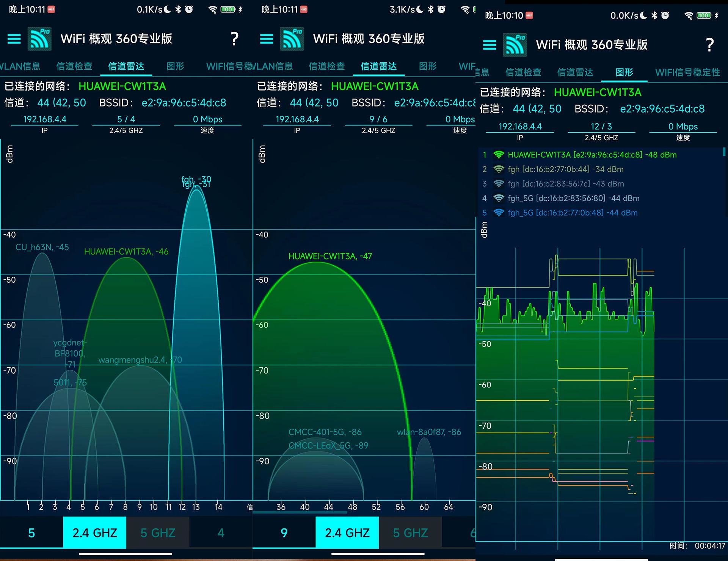The image size is (728, 561).
Task: Switch to 5 GHZ band in middle panel
Action: tap(410, 533)
